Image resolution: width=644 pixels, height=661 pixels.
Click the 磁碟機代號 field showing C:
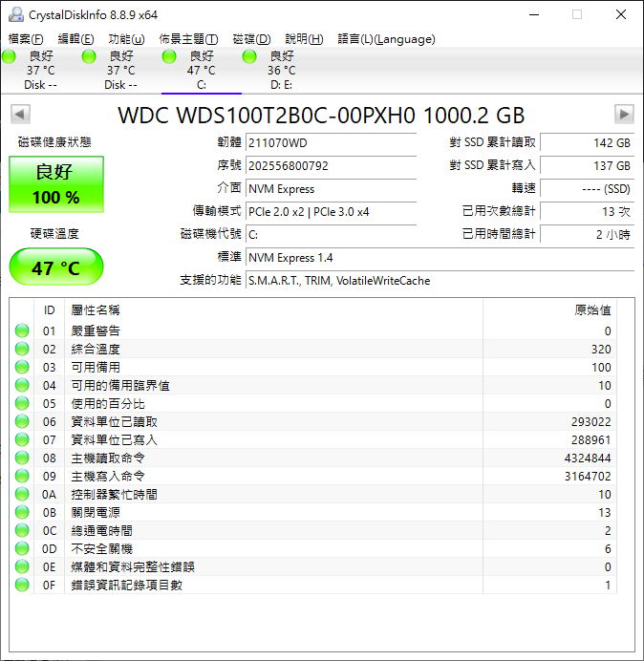point(331,234)
